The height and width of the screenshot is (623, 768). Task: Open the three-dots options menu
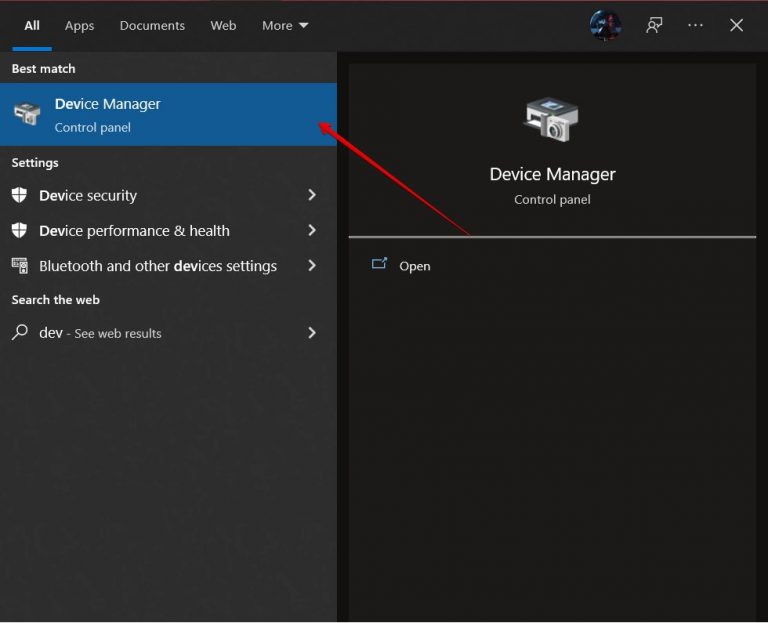point(695,25)
